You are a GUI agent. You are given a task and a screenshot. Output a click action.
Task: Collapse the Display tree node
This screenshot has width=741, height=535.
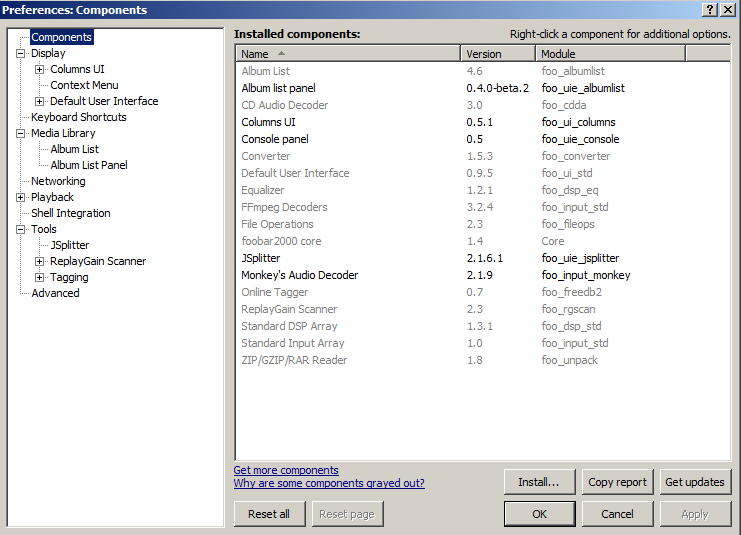20,53
